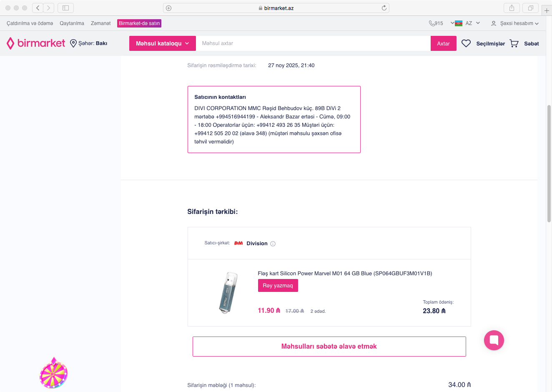This screenshot has width=552, height=392.
Task: Open the Zəmanət menu item
Action: (x=100, y=23)
